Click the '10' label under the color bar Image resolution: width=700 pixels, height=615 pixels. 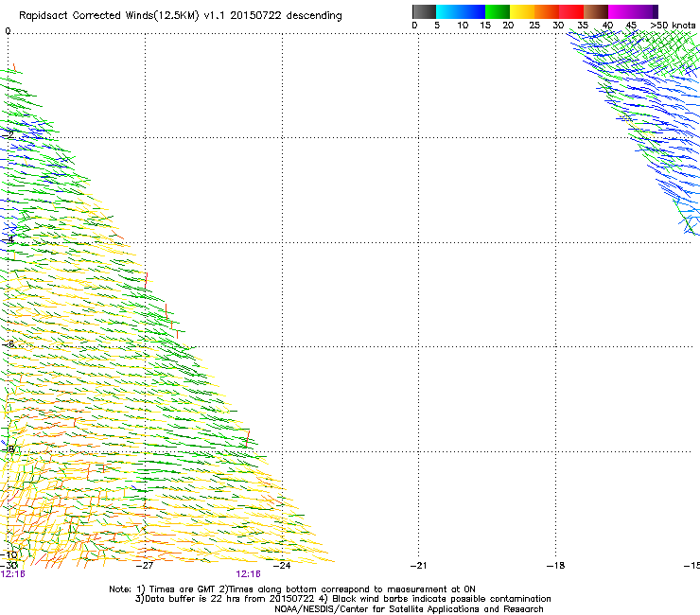(463, 26)
